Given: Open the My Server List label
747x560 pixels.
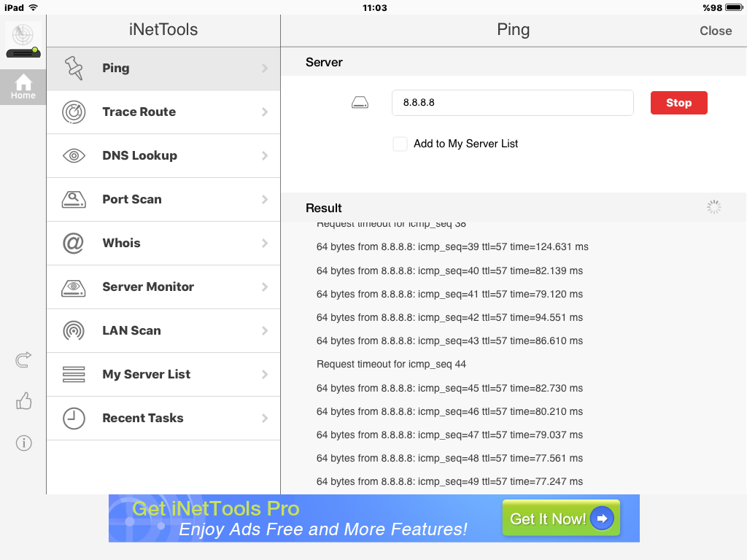Looking at the screenshot, I should [146, 375].
